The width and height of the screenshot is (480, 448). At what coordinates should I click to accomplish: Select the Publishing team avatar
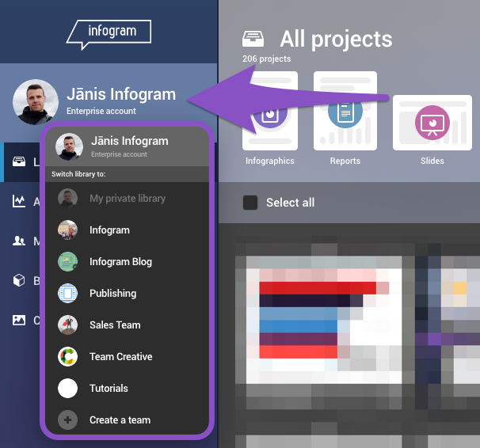[67, 293]
